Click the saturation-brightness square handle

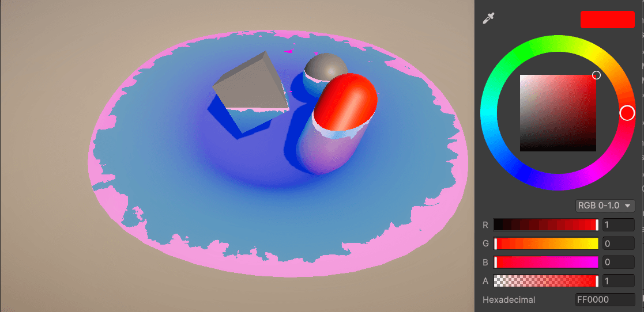point(596,75)
